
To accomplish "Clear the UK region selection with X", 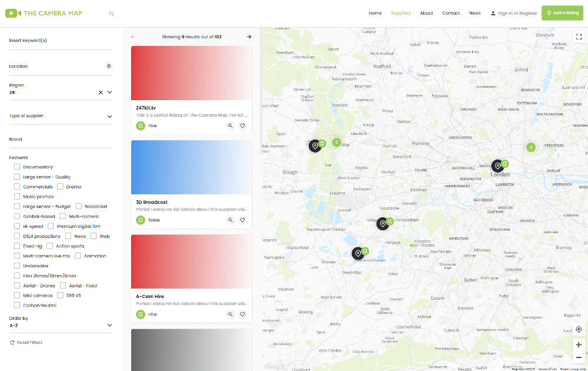I will tap(101, 92).
